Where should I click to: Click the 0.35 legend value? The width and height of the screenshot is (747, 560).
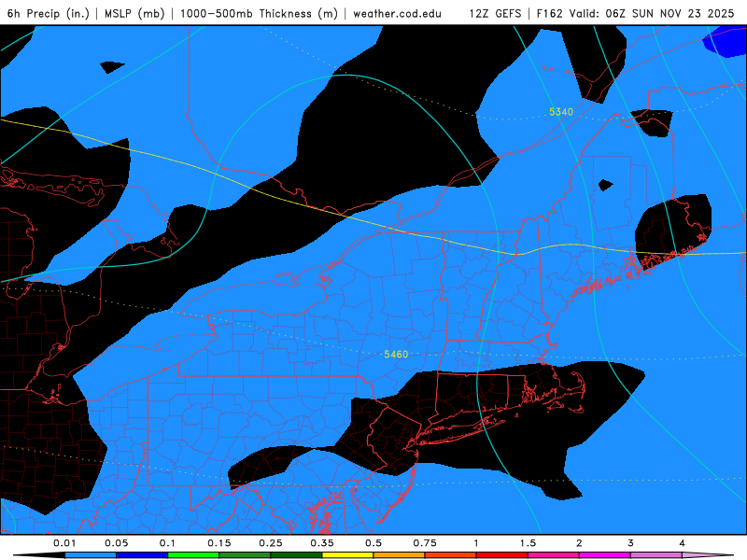pyautogui.click(x=322, y=543)
